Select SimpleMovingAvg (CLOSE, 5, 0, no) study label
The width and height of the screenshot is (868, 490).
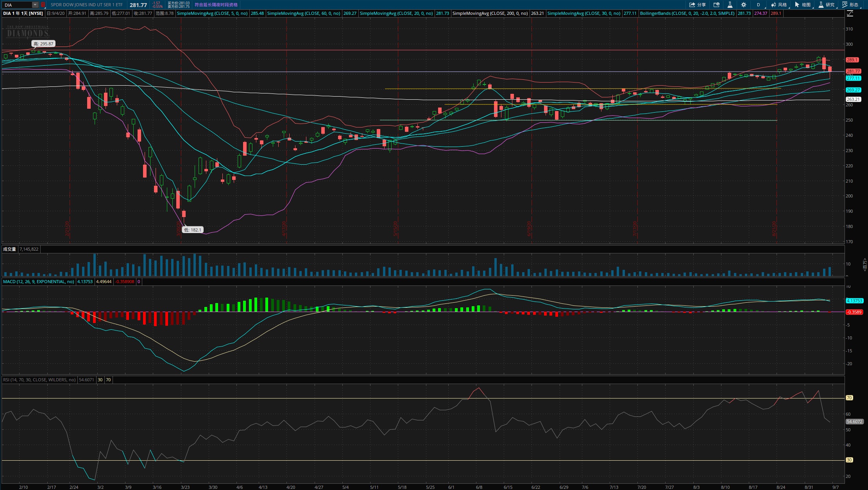[x=212, y=13]
